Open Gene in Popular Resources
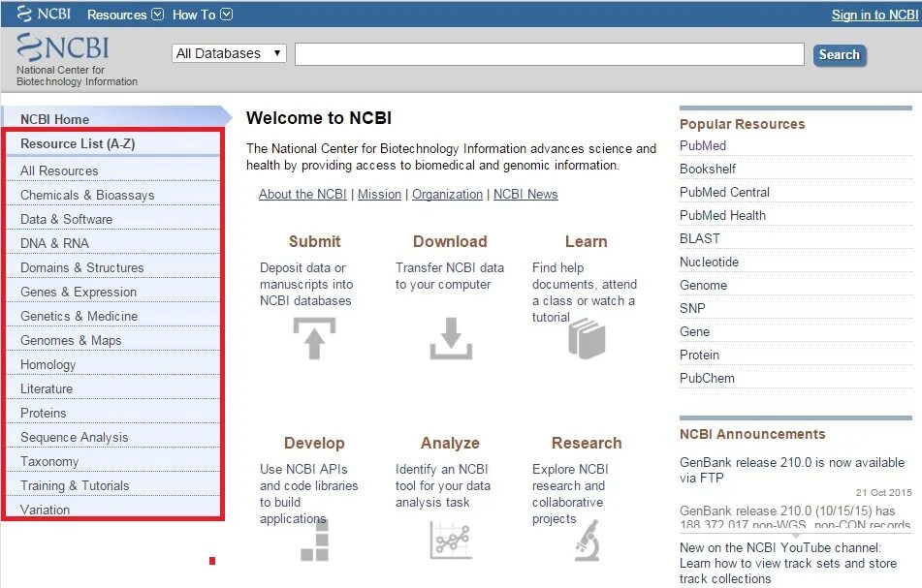This screenshot has height=588, width=922. pos(694,332)
